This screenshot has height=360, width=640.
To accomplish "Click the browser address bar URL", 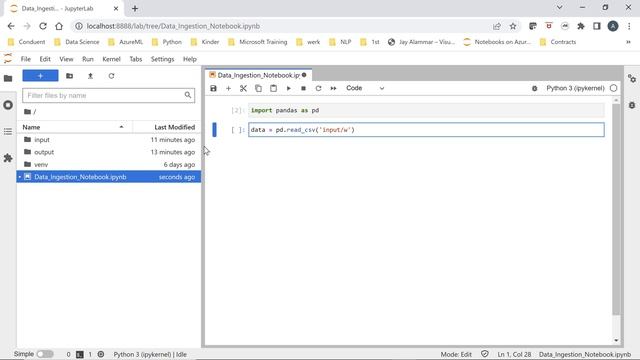I will click(173, 26).
